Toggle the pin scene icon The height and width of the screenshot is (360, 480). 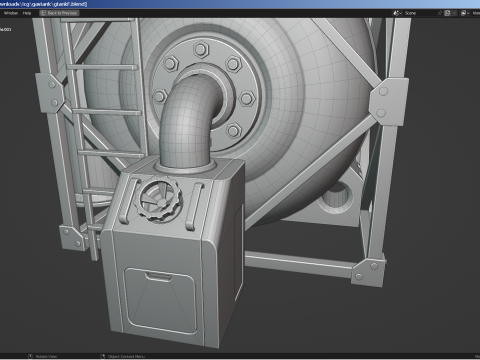point(440,13)
